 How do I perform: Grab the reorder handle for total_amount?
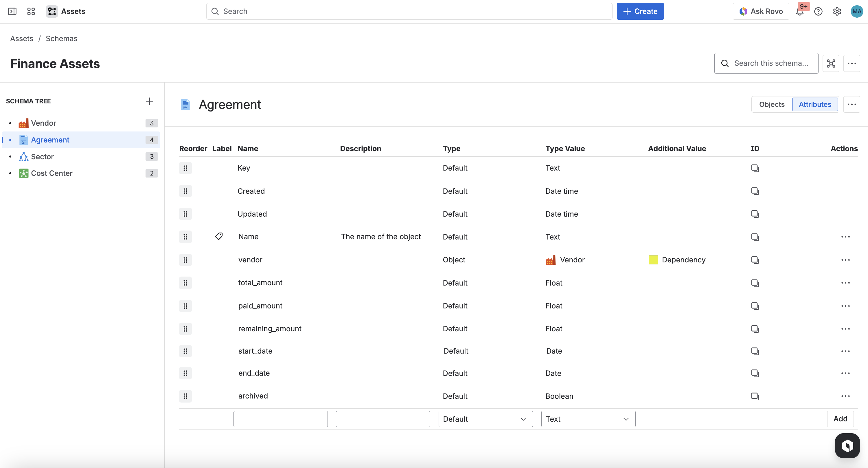pos(185,283)
